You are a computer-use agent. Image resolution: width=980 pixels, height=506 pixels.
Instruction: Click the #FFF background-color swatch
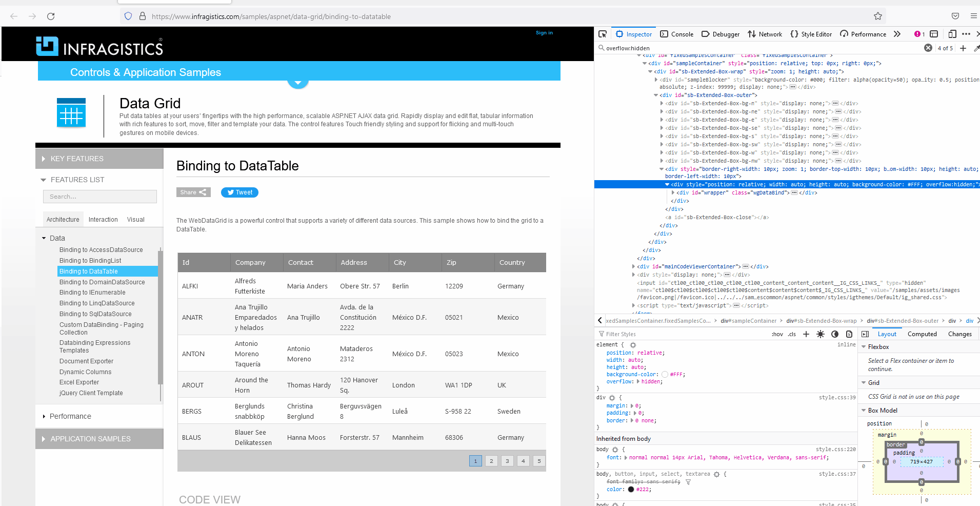coord(665,374)
